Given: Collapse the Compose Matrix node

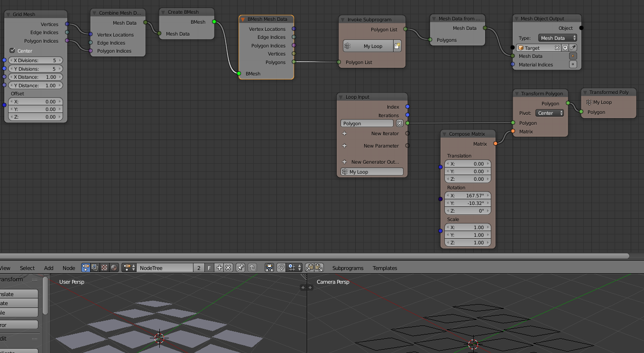Looking at the screenshot, I should [x=445, y=134].
